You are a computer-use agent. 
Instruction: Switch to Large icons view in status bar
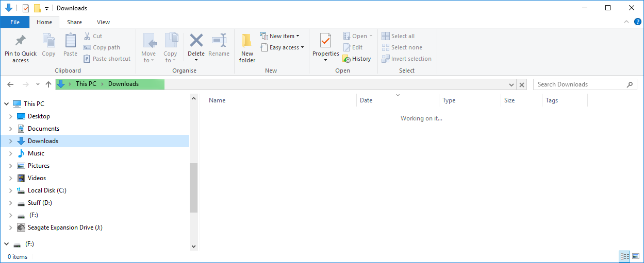pos(636,256)
